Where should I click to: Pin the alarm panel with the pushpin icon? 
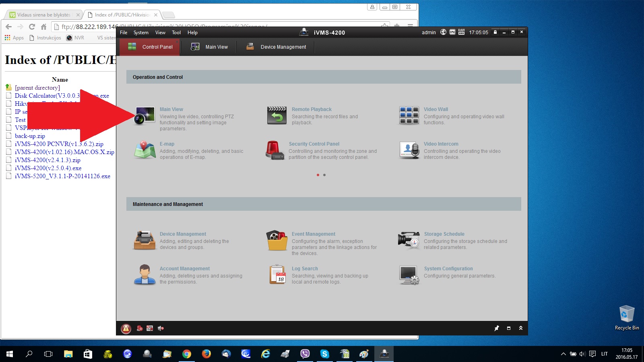tap(497, 328)
